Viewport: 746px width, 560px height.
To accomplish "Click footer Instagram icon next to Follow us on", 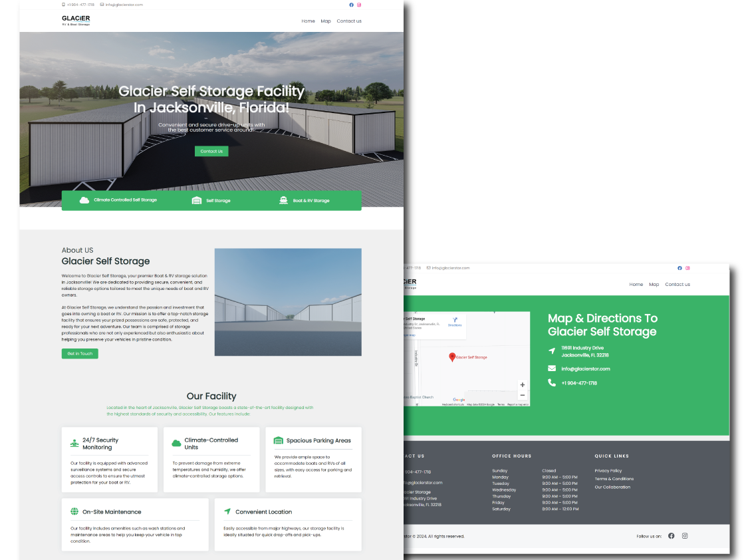I will point(685,536).
